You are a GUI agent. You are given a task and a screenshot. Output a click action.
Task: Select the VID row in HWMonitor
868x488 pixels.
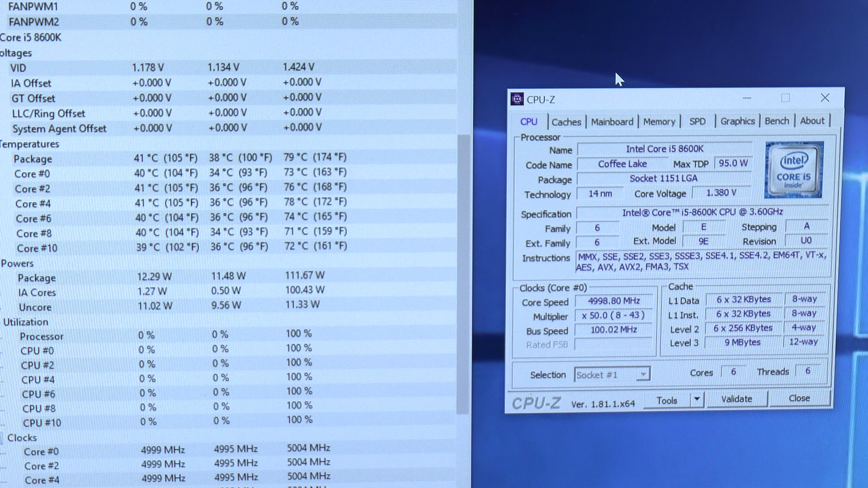(x=228, y=67)
